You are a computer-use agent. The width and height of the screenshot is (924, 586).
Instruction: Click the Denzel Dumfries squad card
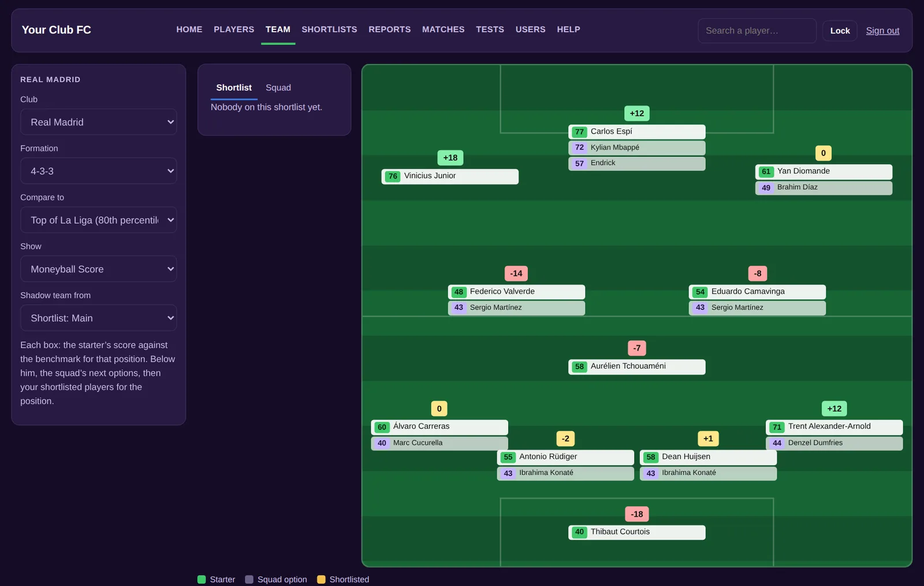[x=834, y=443]
